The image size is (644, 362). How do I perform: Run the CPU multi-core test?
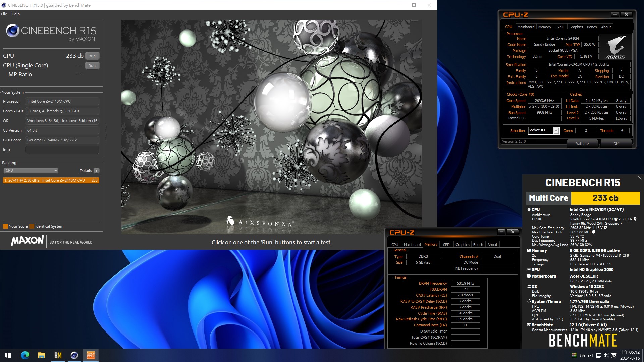(92, 56)
